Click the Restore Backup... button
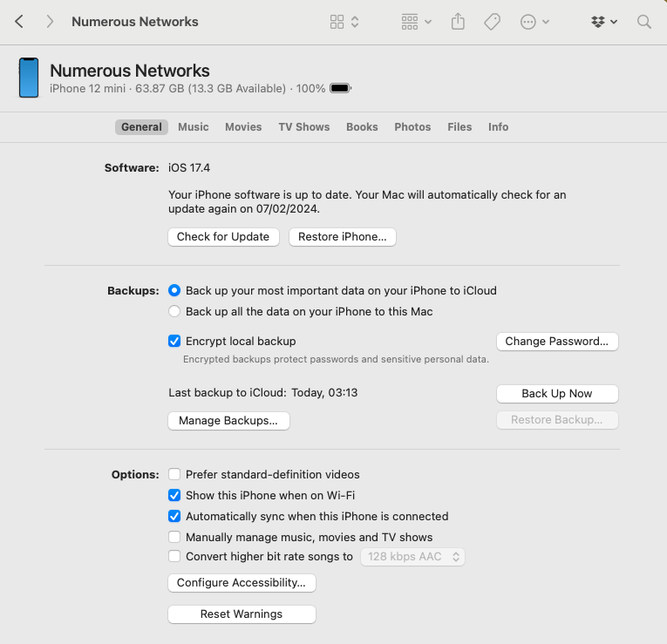Image resolution: width=667 pixels, height=644 pixels. point(557,420)
